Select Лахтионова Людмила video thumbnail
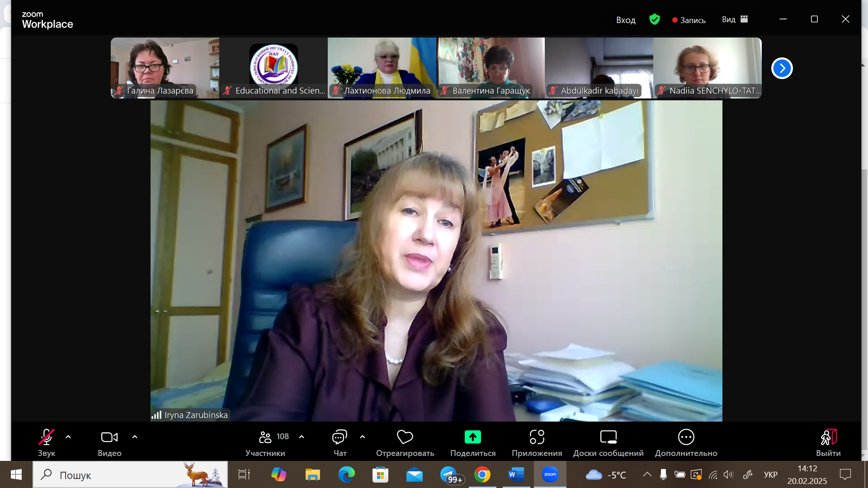The height and width of the screenshot is (488, 868). 382,68
